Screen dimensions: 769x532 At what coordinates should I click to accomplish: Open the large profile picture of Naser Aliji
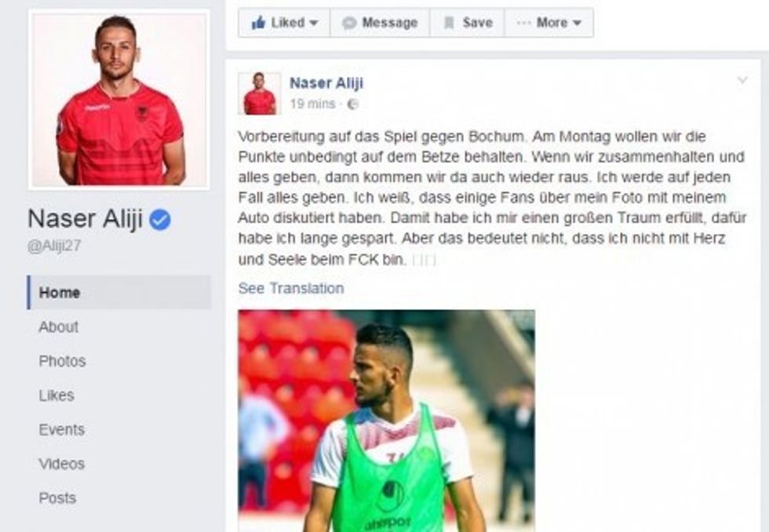point(119,100)
